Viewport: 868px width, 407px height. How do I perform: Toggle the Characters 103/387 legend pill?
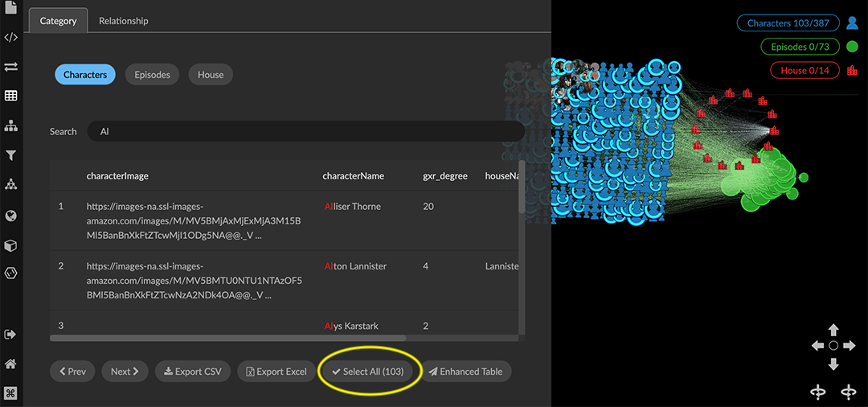pyautogui.click(x=788, y=23)
